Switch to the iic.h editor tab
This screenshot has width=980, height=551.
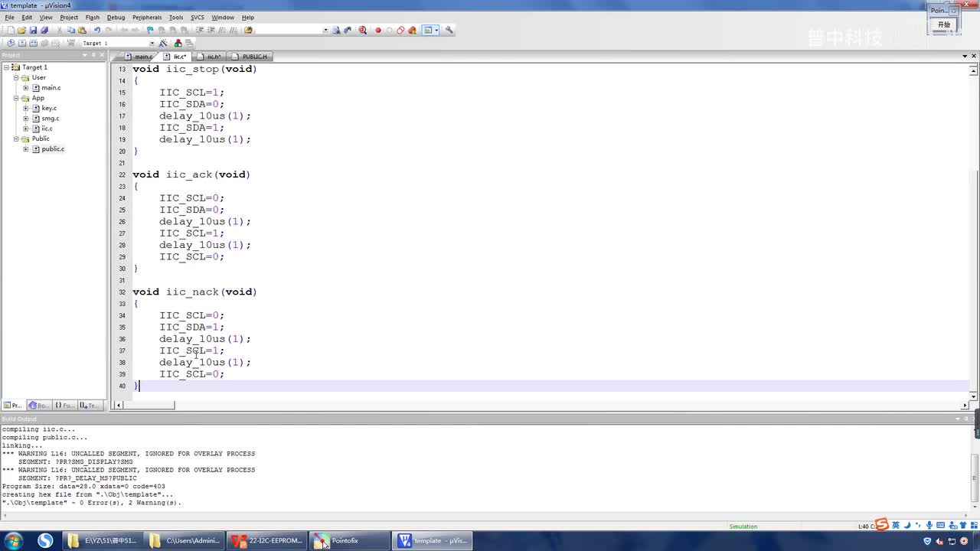tap(209, 57)
